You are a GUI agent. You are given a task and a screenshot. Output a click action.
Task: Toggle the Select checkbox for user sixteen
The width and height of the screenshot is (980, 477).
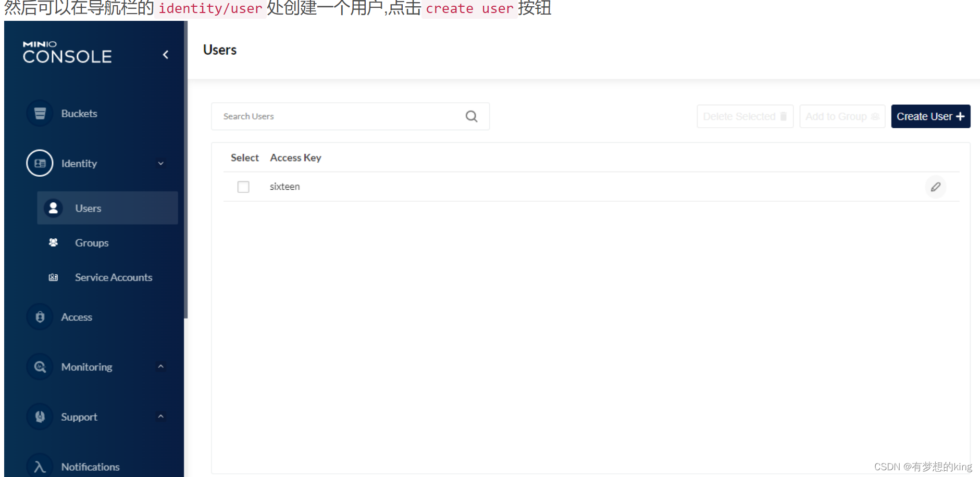pos(243,187)
